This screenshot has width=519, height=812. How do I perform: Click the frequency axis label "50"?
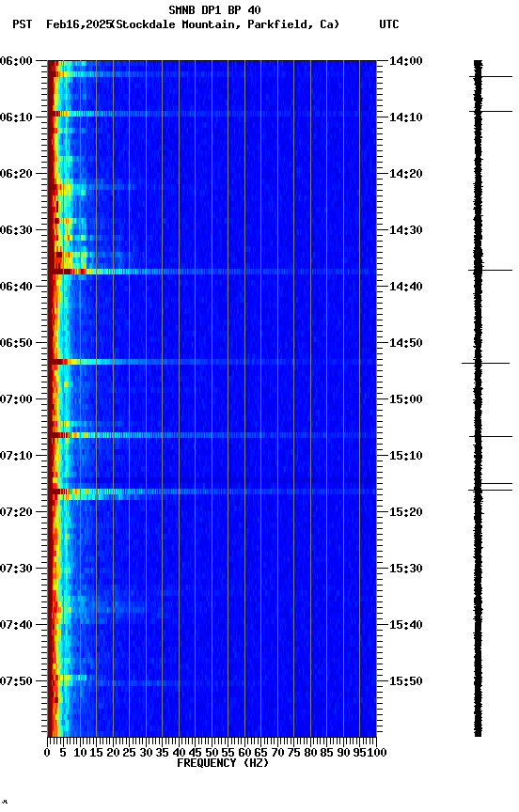pyautogui.click(x=212, y=753)
